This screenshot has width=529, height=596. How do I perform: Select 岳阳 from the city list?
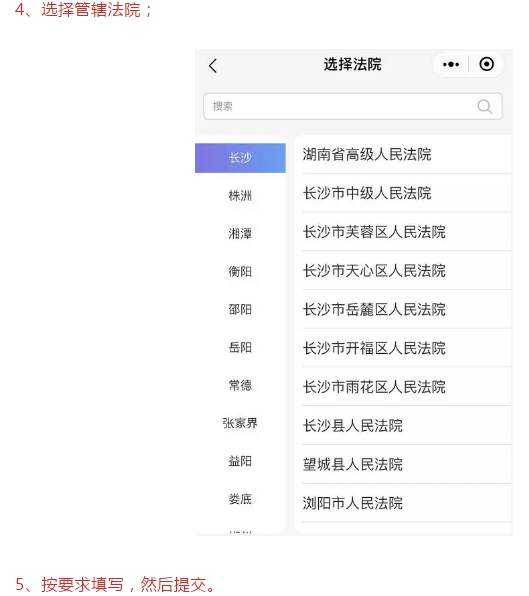click(x=240, y=347)
